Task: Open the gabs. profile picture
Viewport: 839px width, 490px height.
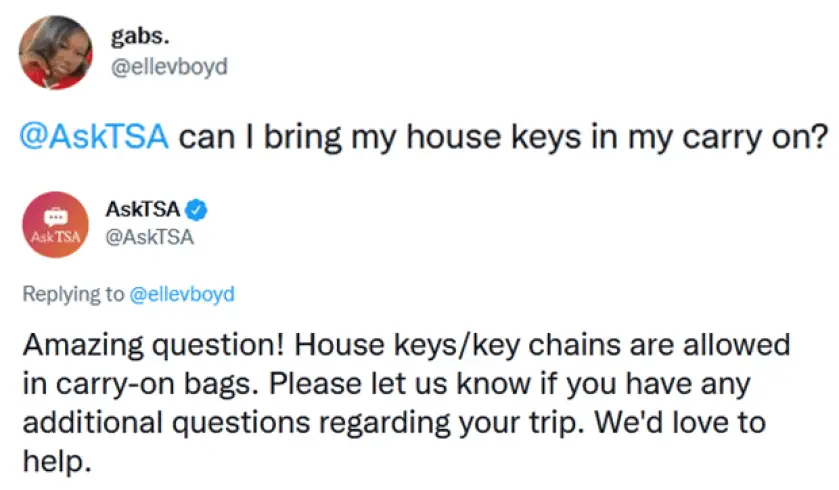Action: pyautogui.click(x=56, y=52)
